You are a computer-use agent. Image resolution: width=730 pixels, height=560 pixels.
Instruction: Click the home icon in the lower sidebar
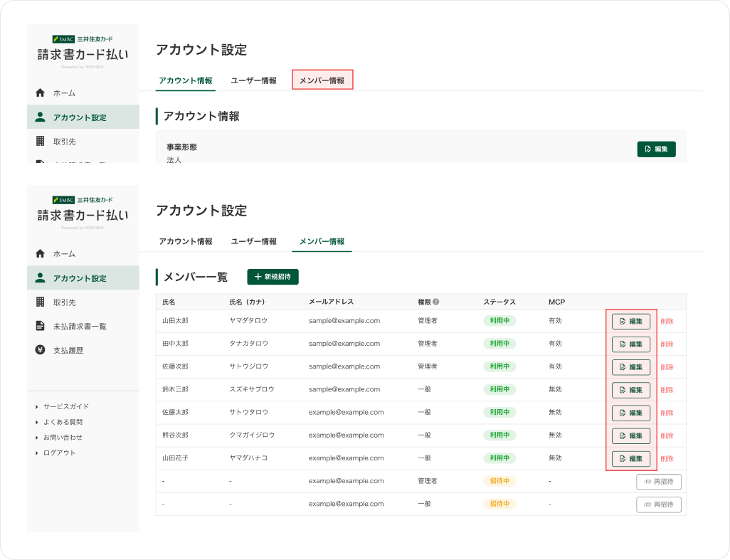tap(40, 253)
